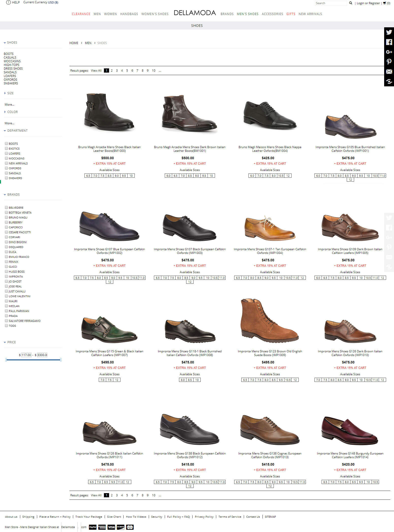Share page via Twitter icon

click(389, 32)
